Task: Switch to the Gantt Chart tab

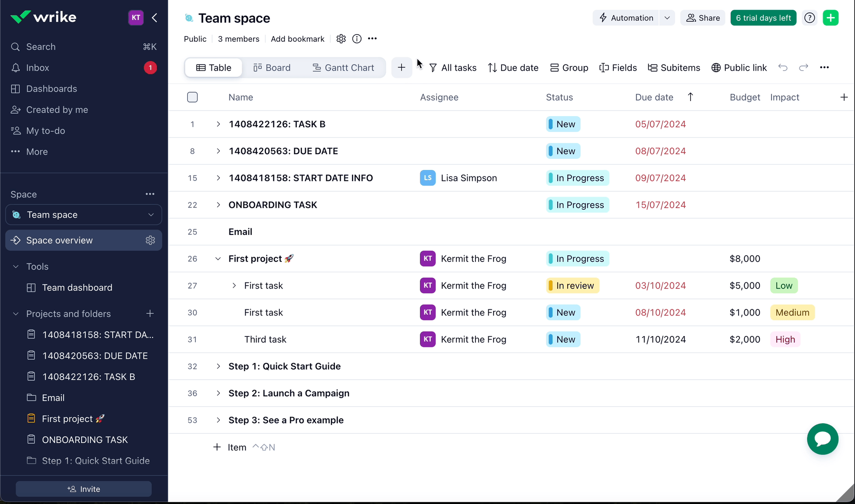Action: (343, 68)
